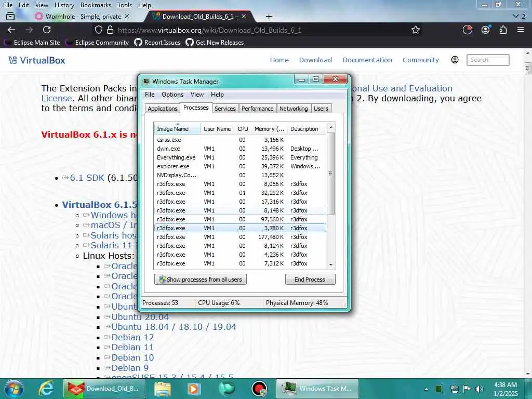The width and height of the screenshot is (532, 399).
Task: Click the Action Center flag tray icon
Action: coord(467,389)
